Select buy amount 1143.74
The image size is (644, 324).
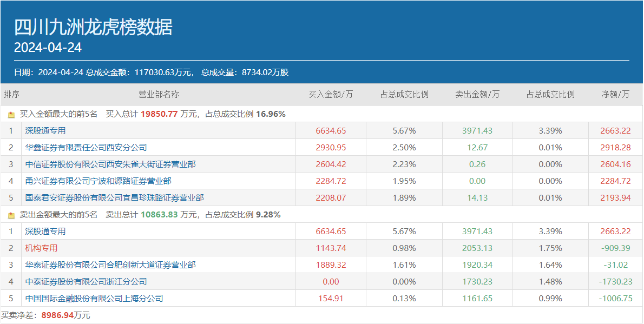331,248
